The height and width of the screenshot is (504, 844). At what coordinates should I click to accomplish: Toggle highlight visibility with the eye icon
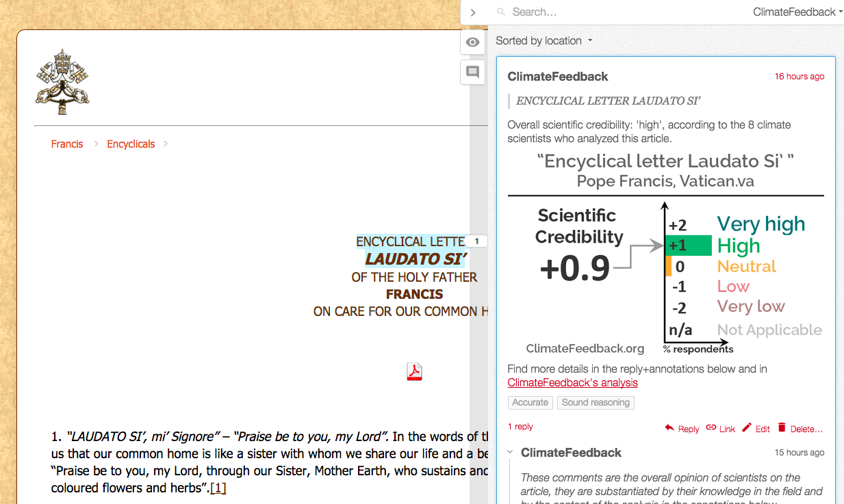pos(472,42)
